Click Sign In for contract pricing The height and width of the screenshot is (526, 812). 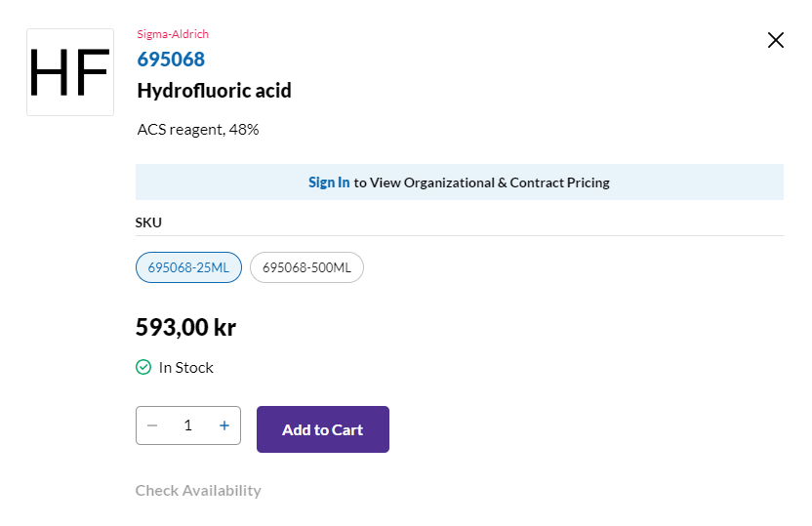329,182
